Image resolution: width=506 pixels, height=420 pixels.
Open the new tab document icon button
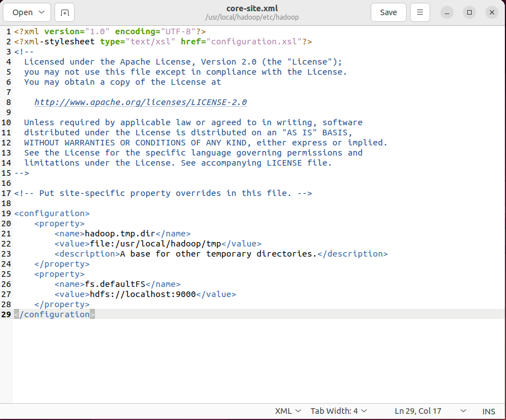pyautogui.click(x=65, y=12)
